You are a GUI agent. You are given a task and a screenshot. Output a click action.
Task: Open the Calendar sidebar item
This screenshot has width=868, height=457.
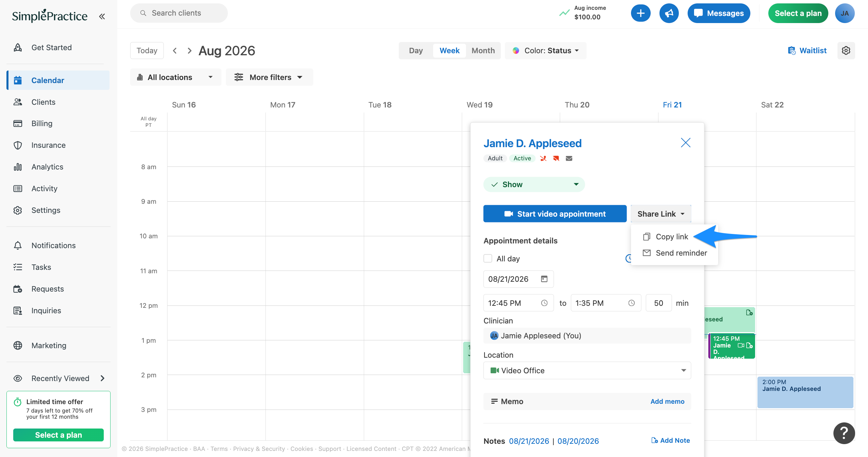pos(58,80)
